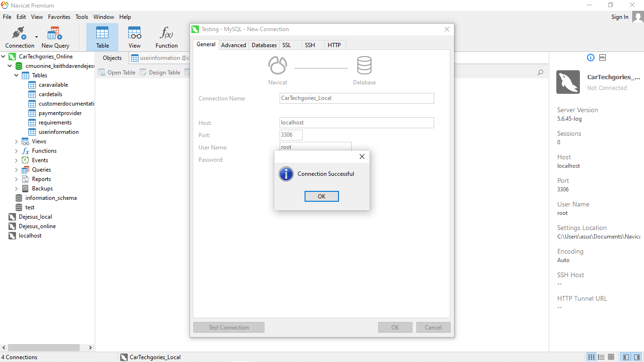Switch to the Advanced tab
Viewport: 644px width, 362px height.
[233, 45]
